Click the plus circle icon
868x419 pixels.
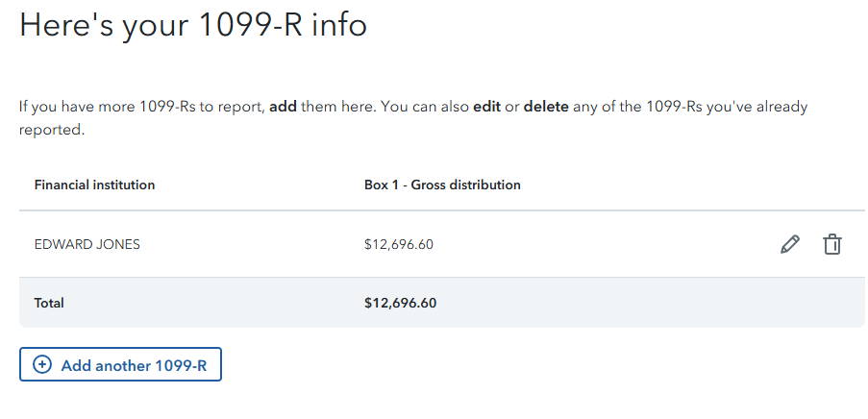tap(42, 365)
